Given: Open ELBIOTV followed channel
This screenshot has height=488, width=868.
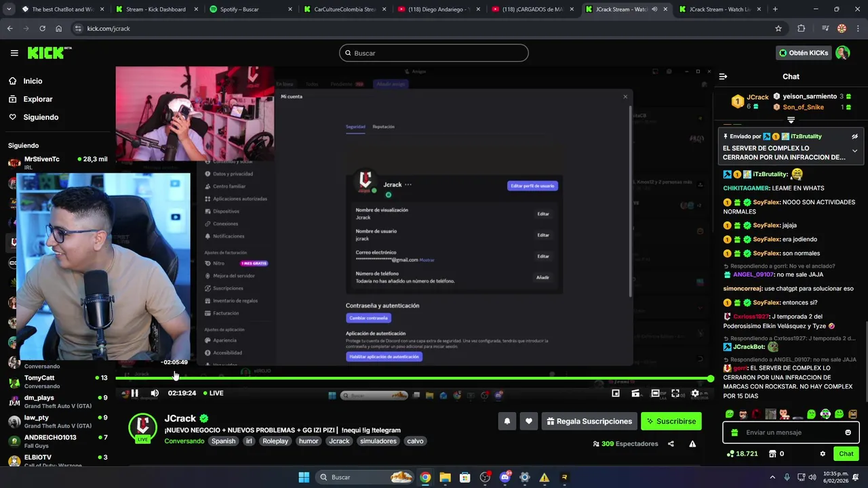Looking at the screenshot, I should click(58, 461).
